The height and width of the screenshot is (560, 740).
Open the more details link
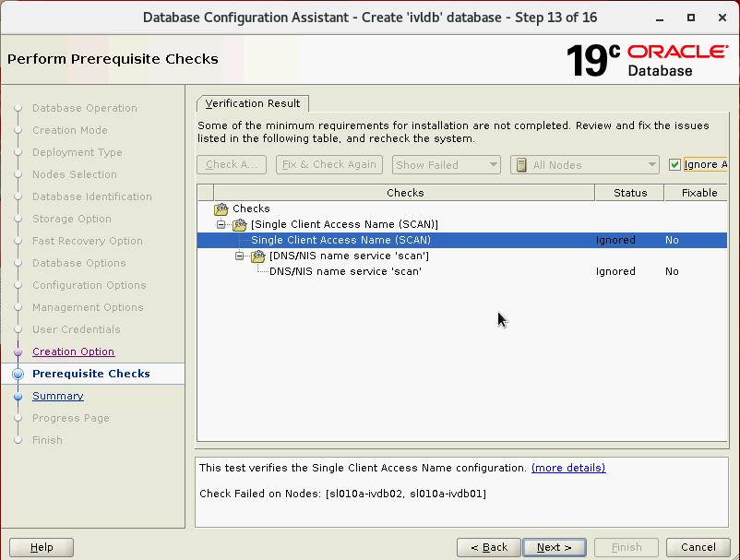(568, 468)
